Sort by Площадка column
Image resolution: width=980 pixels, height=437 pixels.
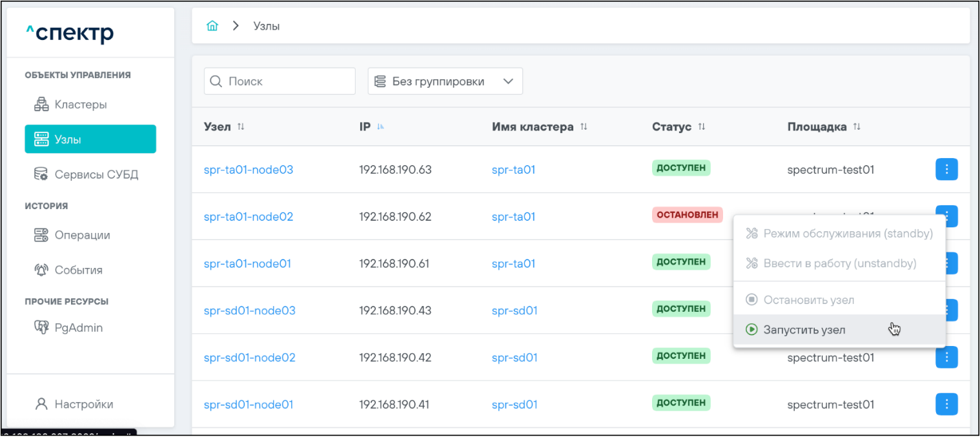[x=857, y=127]
